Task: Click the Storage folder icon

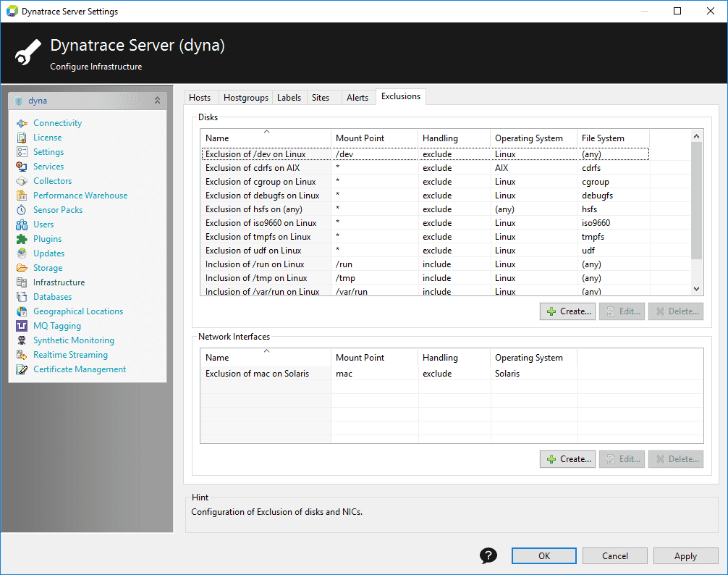Action: [x=22, y=268]
